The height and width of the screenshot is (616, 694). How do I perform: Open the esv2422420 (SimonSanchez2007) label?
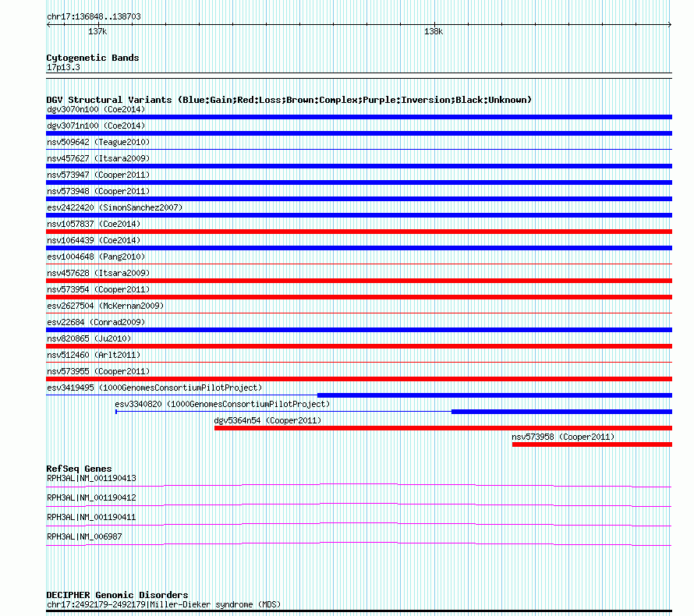[x=115, y=207]
